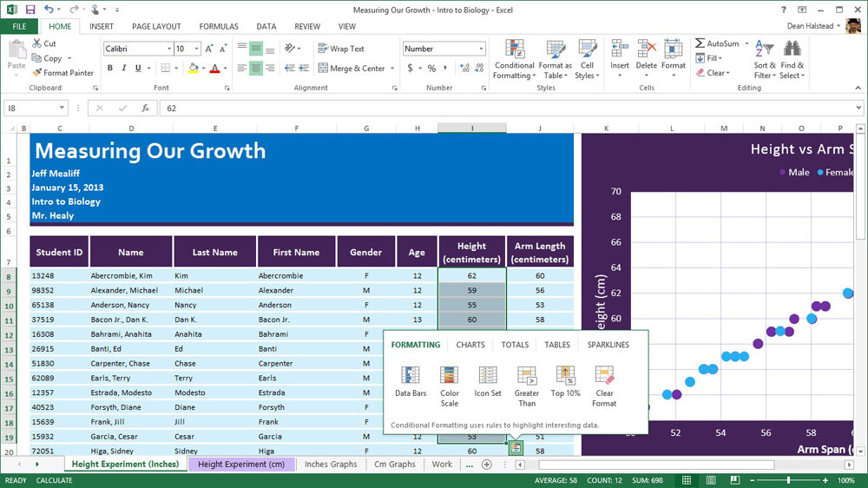Toggle Underline formatting
The image size is (868, 488).
click(x=138, y=68)
